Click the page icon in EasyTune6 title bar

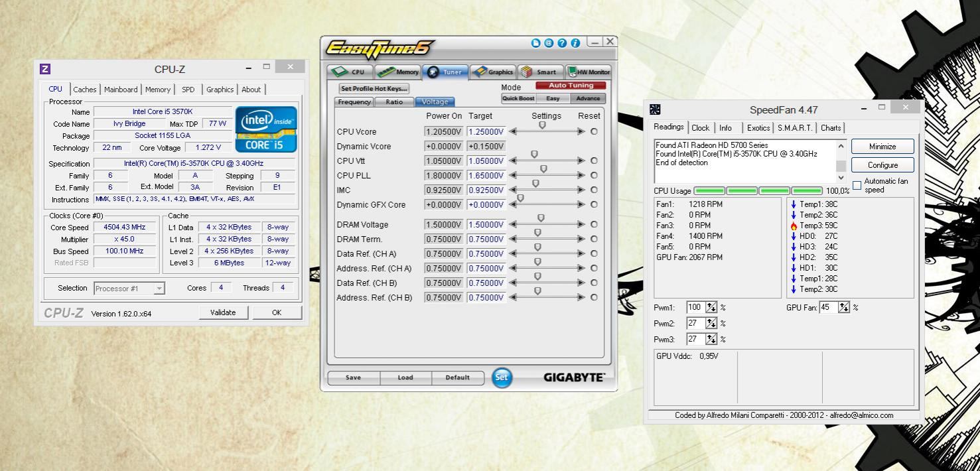(537, 44)
